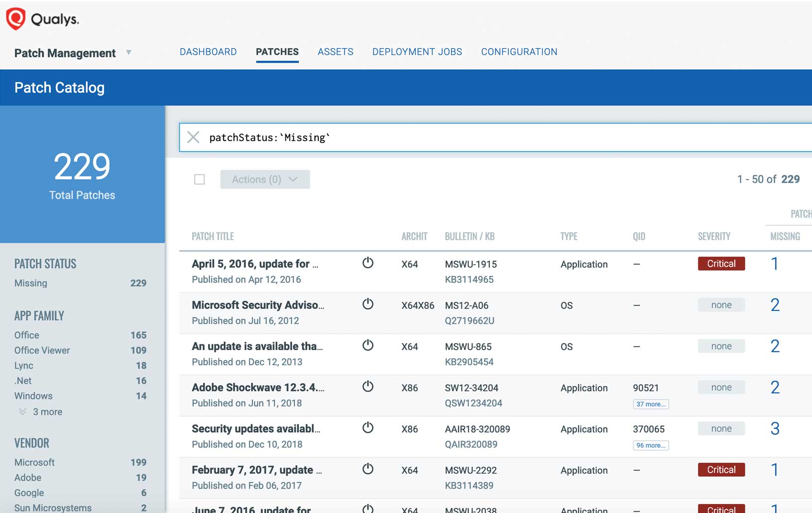Click the power icon next to MSWU-1915 patch
812x513 pixels.
pyautogui.click(x=369, y=263)
